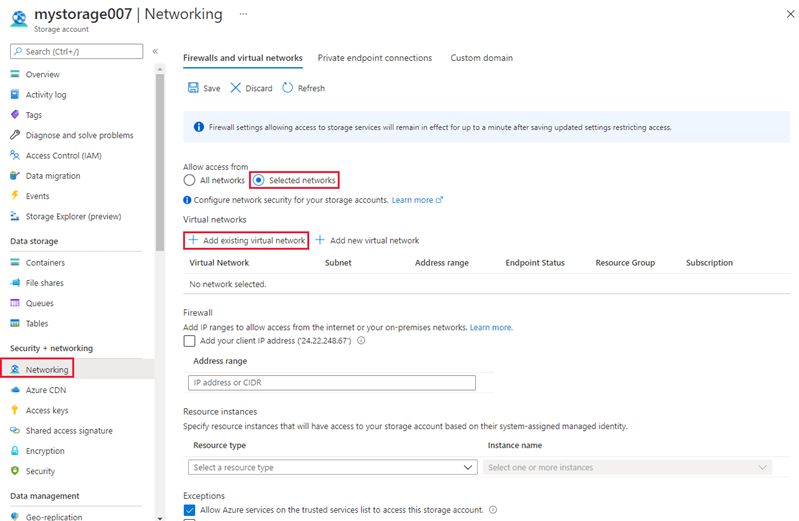Click the Subnet column header
799x521 pixels.
click(x=338, y=263)
